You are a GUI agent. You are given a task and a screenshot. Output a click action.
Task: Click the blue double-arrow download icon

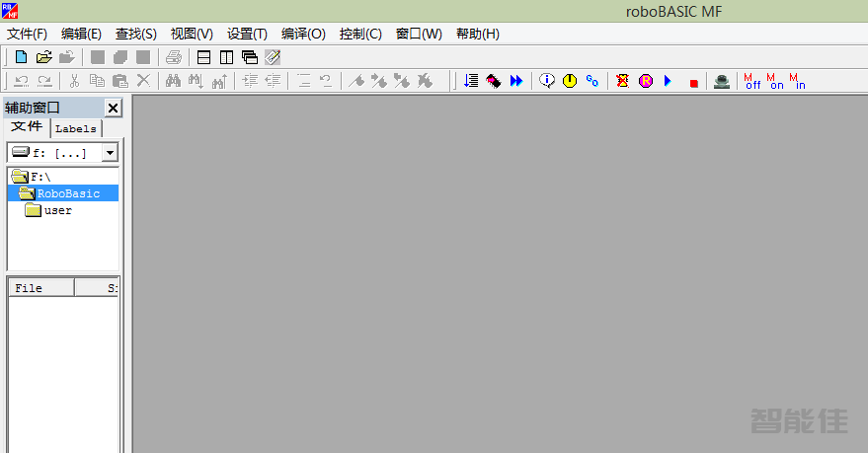pyautogui.click(x=516, y=81)
